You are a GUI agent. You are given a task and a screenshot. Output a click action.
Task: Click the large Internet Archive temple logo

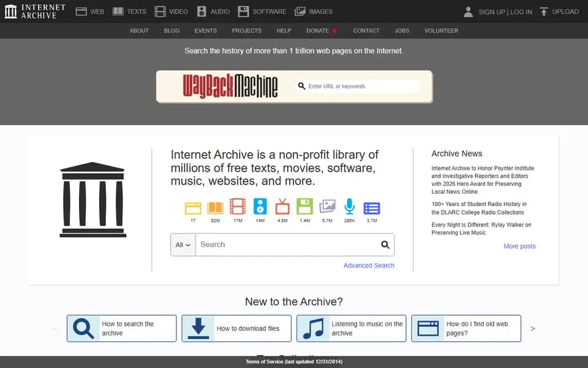coord(92,199)
